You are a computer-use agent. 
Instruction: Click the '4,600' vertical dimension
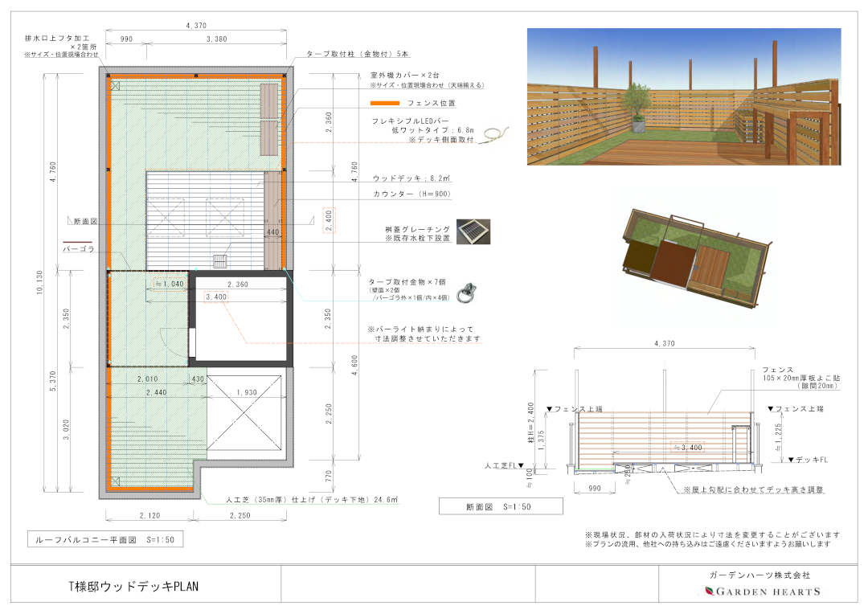pos(354,365)
